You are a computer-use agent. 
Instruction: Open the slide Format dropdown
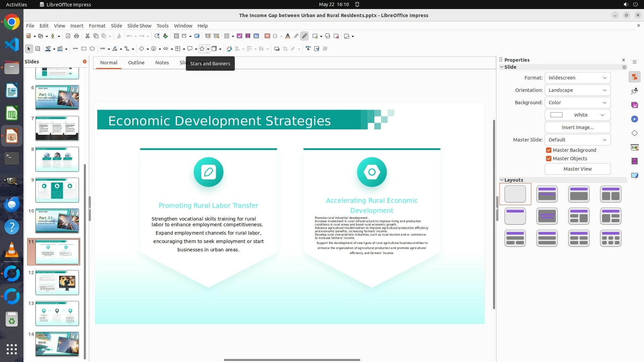click(577, 78)
